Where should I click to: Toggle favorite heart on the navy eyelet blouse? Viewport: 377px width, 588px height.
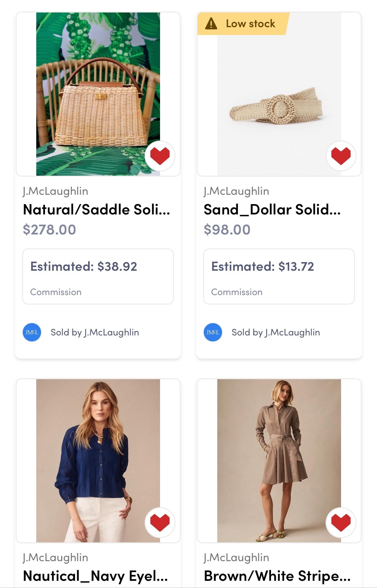click(x=160, y=522)
